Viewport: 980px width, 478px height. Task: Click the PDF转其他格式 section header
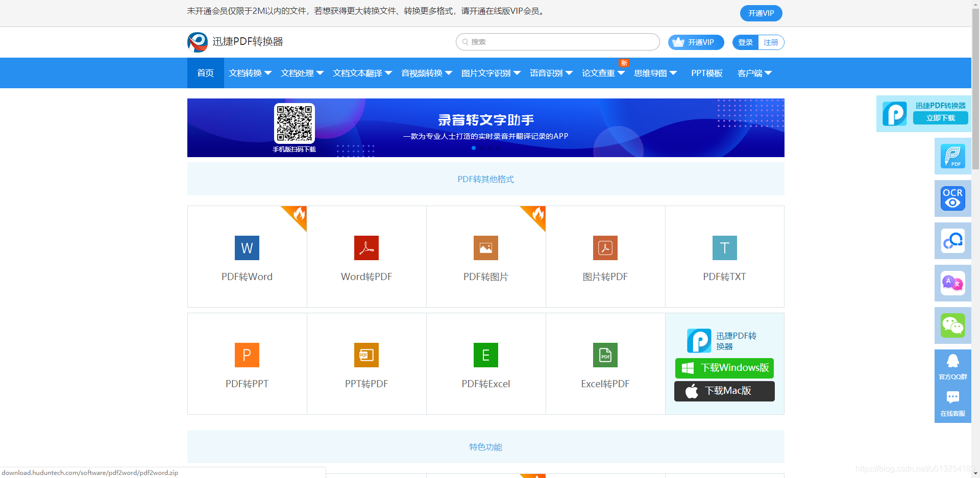[x=486, y=179]
